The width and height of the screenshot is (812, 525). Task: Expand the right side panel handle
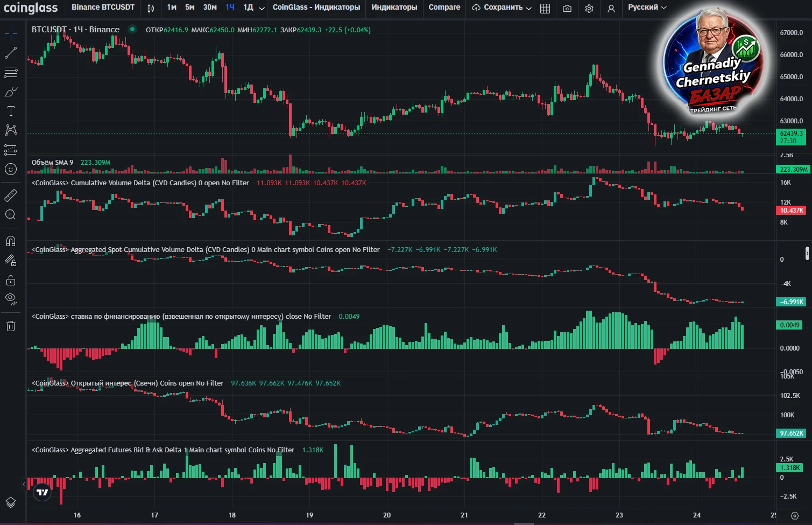(807, 253)
